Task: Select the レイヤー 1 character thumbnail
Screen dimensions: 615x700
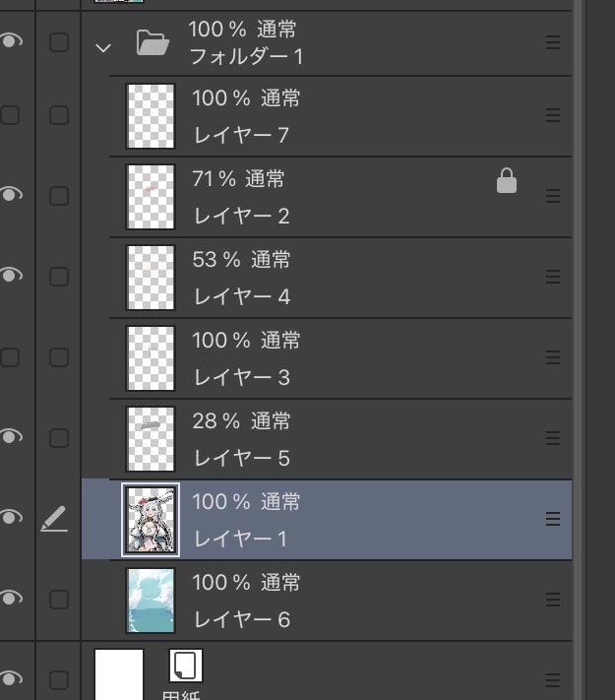Action: pyautogui.click(x=151, y=520)
